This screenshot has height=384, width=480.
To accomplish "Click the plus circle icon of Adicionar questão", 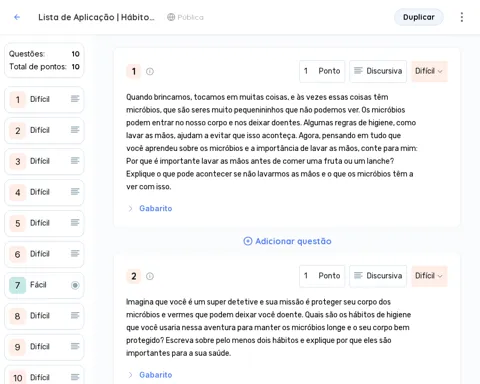I will pos(248,241).
